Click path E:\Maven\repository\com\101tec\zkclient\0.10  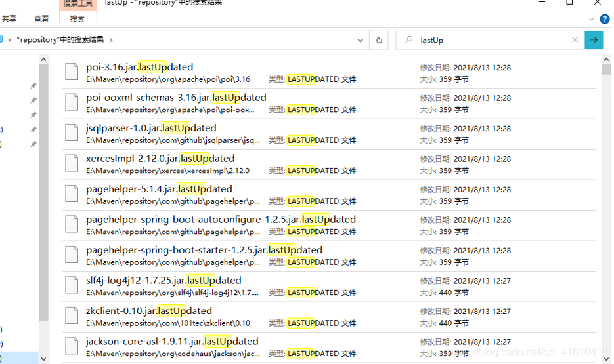[x=168, y=323]
